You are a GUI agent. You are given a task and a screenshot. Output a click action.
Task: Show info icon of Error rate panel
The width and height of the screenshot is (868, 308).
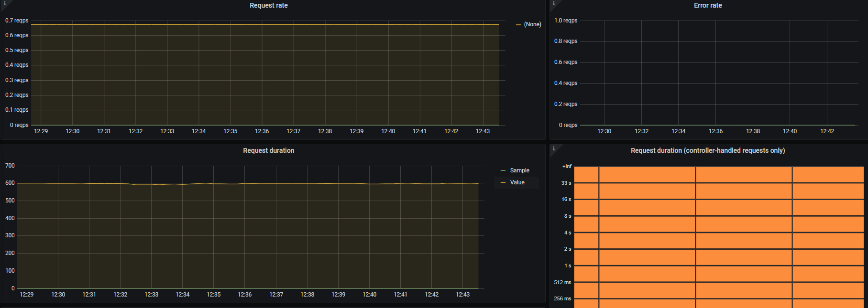point(554,3)
